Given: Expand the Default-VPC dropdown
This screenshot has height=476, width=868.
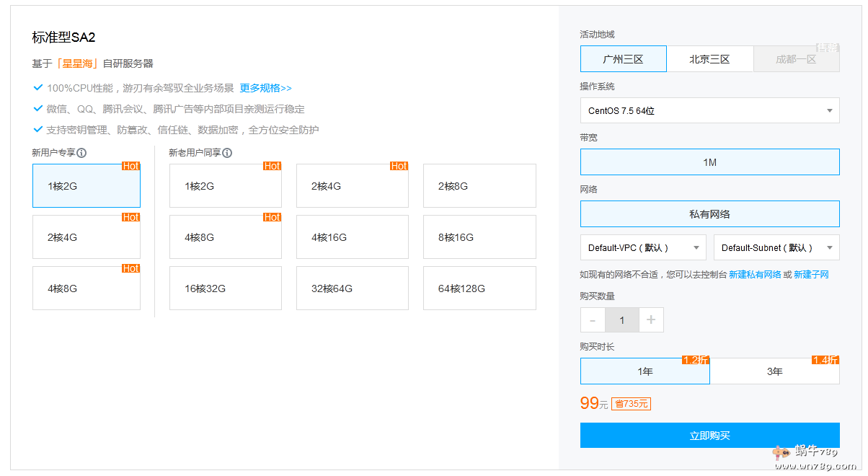Looking at the screenshot, I should click(643, 247).
